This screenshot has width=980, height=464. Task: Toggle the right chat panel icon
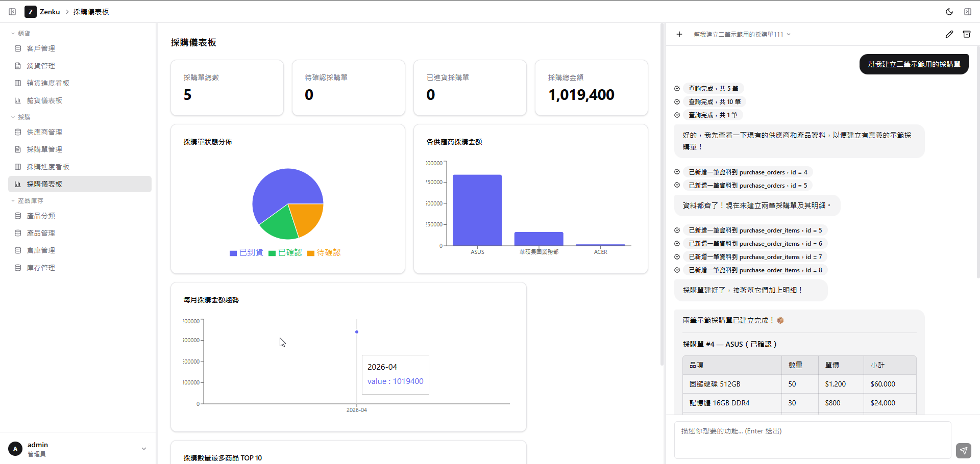(x=968, y=12)
